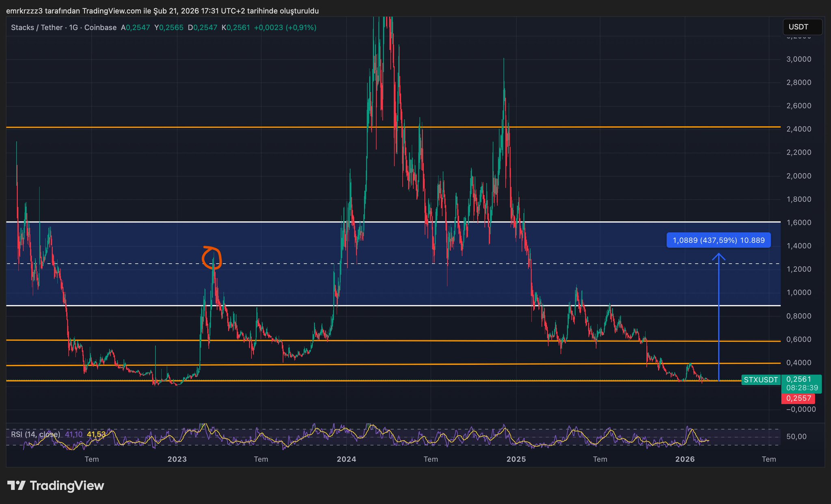Click the blue upward arrow head

[x=719, y=256]
